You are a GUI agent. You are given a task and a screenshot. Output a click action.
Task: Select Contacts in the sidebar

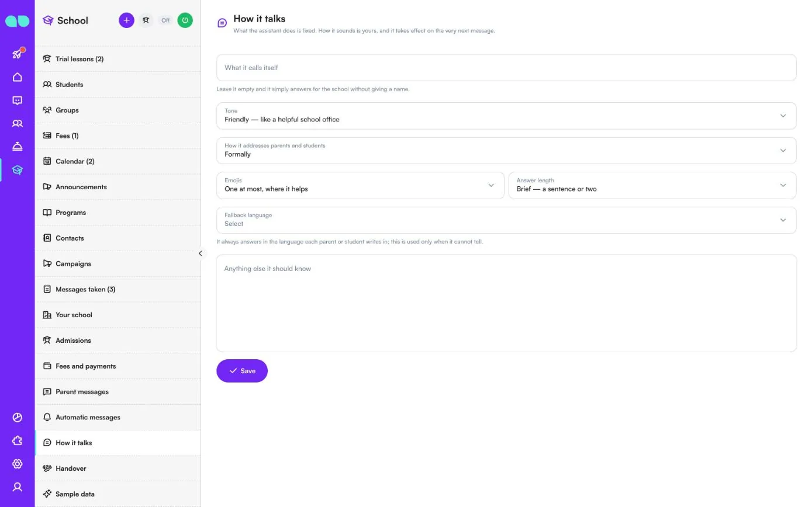118,238
